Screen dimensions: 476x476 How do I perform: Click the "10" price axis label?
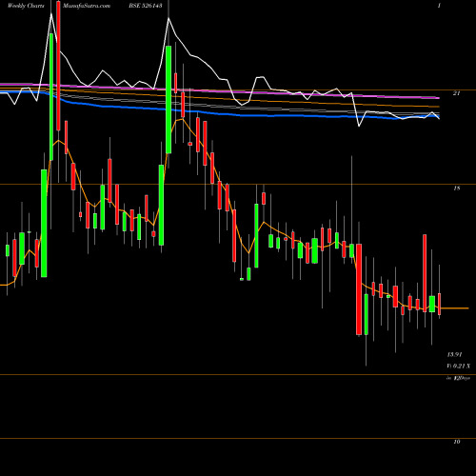[456, 442]
